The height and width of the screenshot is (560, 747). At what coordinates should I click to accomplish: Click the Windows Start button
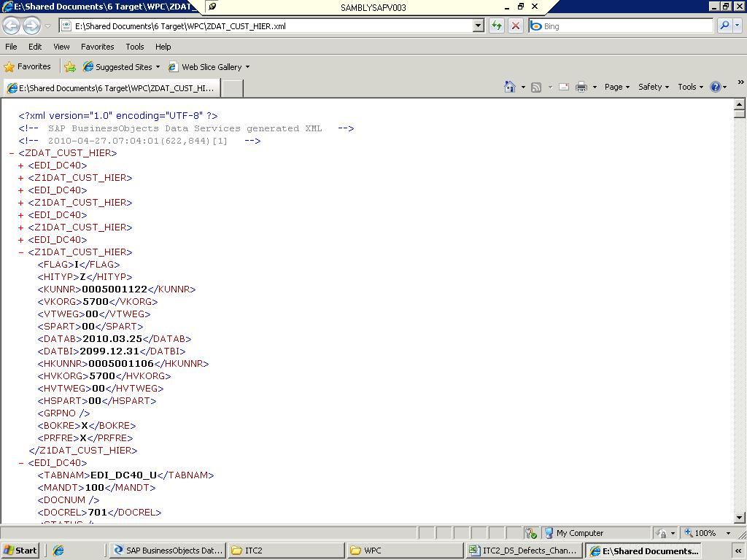coord(20,551)
